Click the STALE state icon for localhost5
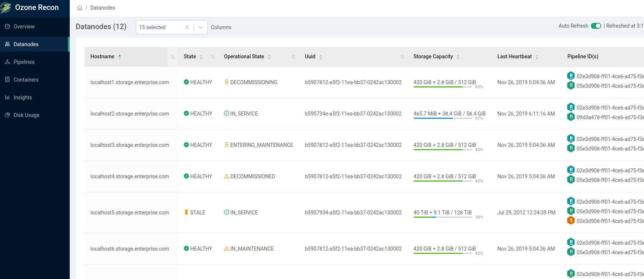The image size is (644, 279). click(x=186, y=213)
